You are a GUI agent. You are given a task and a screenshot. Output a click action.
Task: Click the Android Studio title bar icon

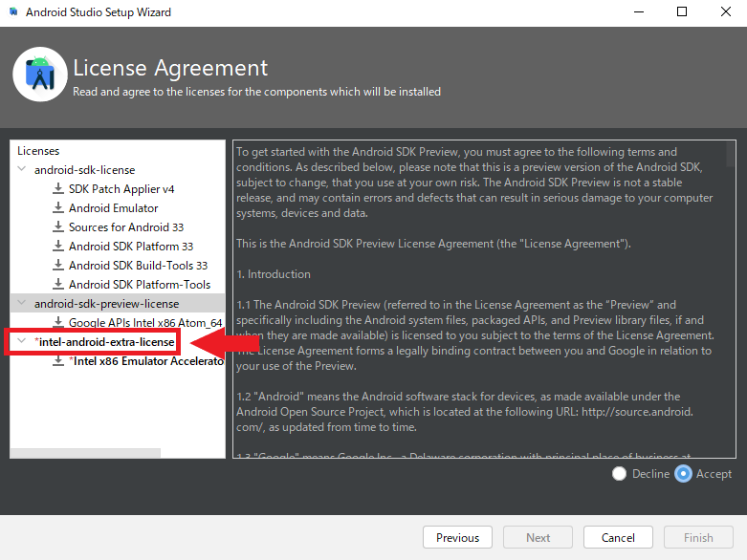point(13,11)
